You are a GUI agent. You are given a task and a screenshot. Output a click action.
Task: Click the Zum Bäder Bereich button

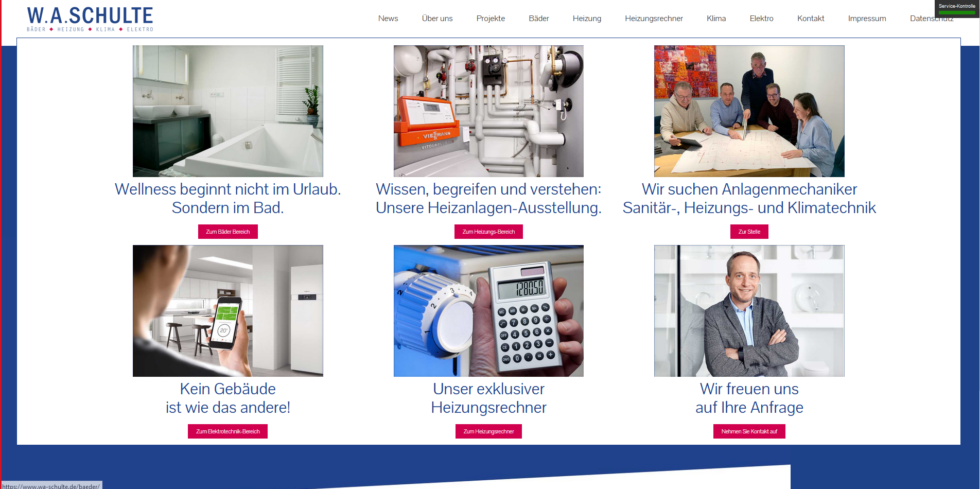click(x=228, y=232)
